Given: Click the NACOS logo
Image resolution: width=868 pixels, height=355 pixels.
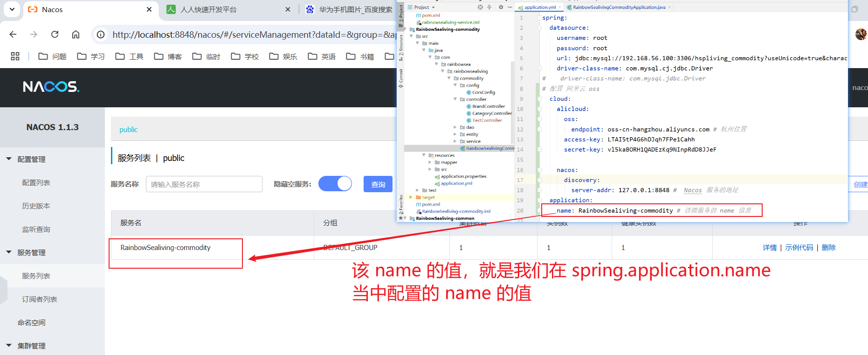Looking at the screenshot, I should pyautogui.click(x=51, y=87).
